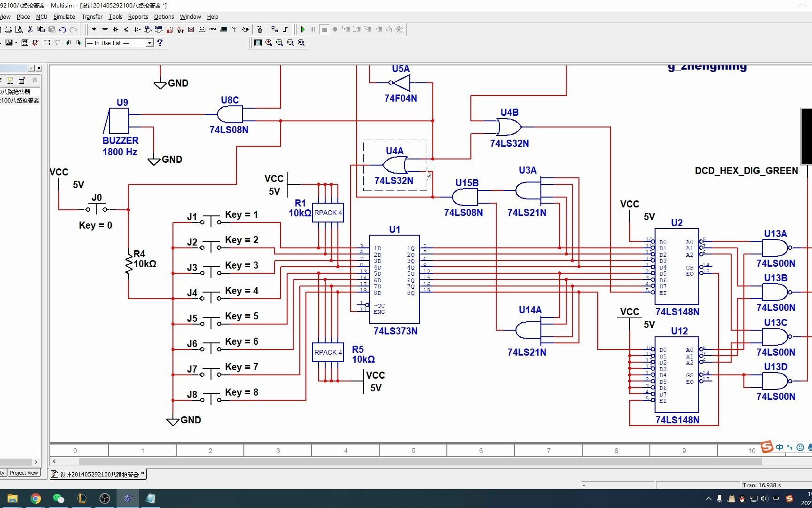Switch to the Project View tab
The width and height of the screenshot is (812, 508).
tap(23, 473)
